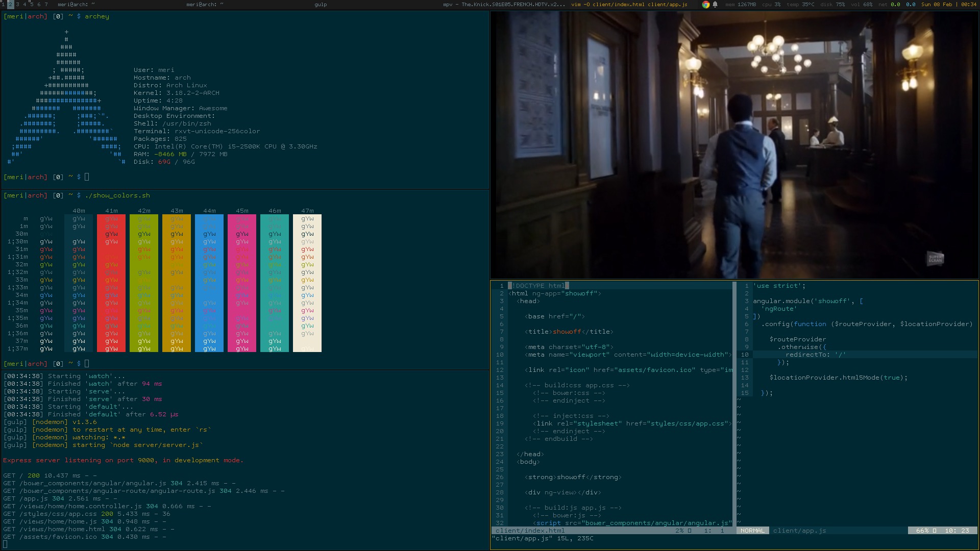Viewport: 980px width, 551px height.
Task: Click the magenta 45m color column
Action: 242,283
